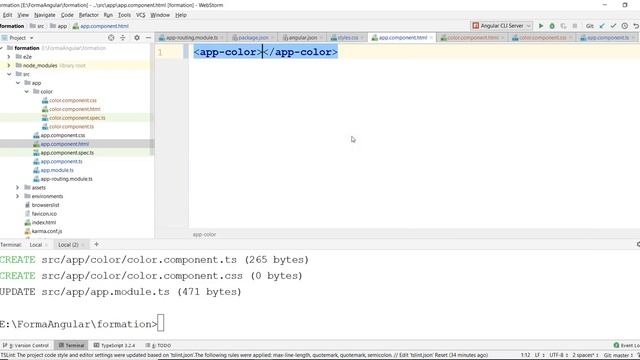Click the Git: master branch indicator
Viewport: 640px width, 360px height.
tap(619, 355)
